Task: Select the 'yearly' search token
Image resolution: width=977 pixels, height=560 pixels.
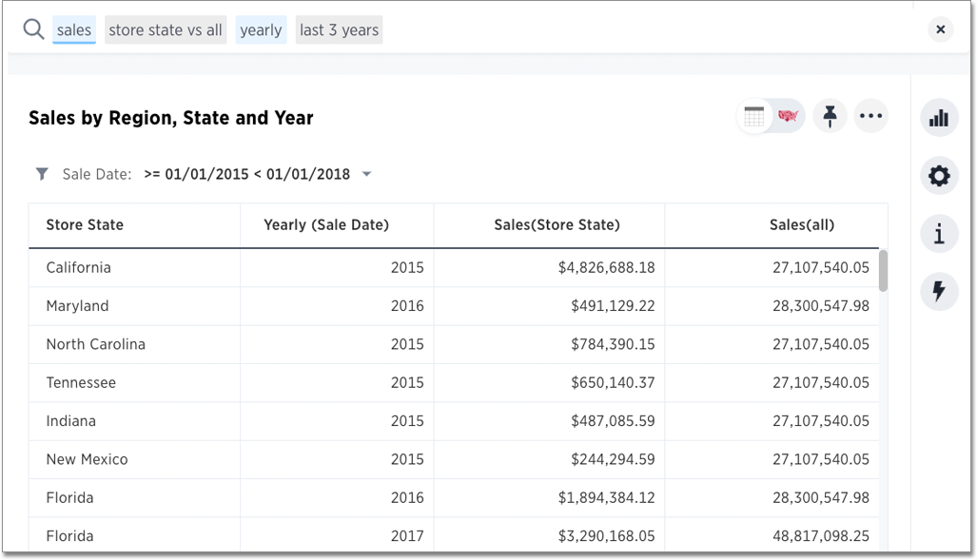Action: [x=261, y=29]
